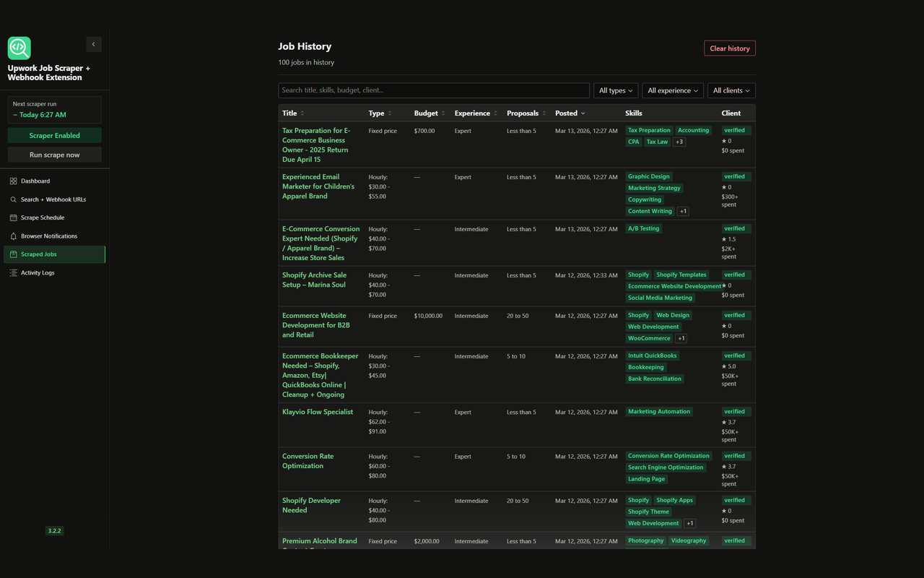
Task: Sort by Type column arrows
Action: click(390, 113)
